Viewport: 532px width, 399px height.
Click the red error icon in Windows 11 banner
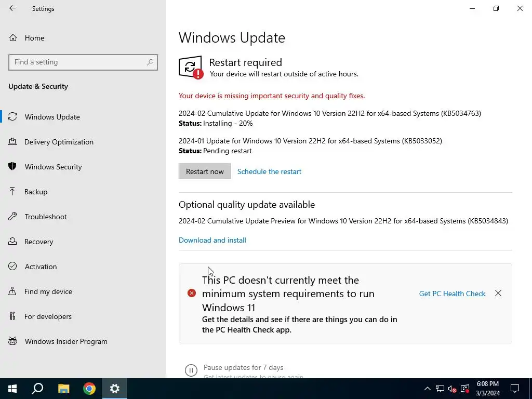(192, 293)
